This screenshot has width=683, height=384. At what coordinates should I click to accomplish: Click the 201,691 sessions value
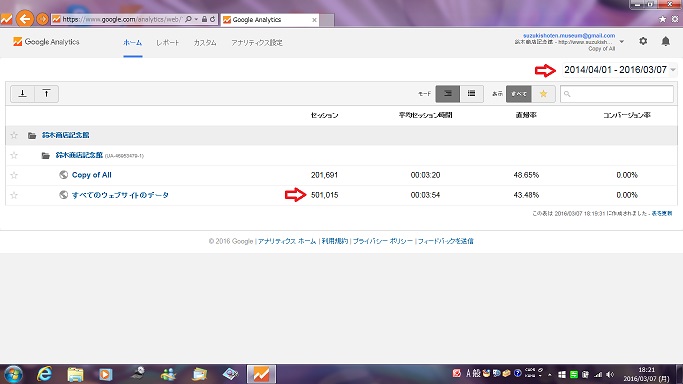pos(325,175)
